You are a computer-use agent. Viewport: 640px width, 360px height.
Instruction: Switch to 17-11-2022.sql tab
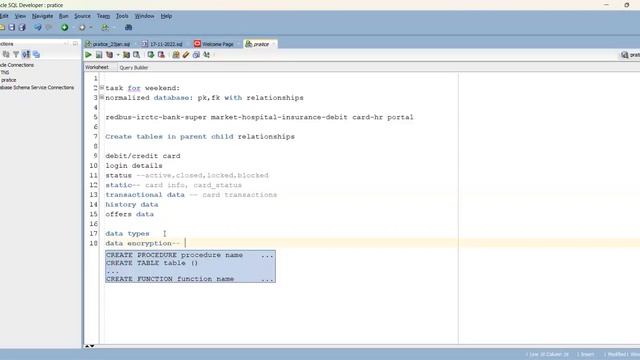pos(165,44)
